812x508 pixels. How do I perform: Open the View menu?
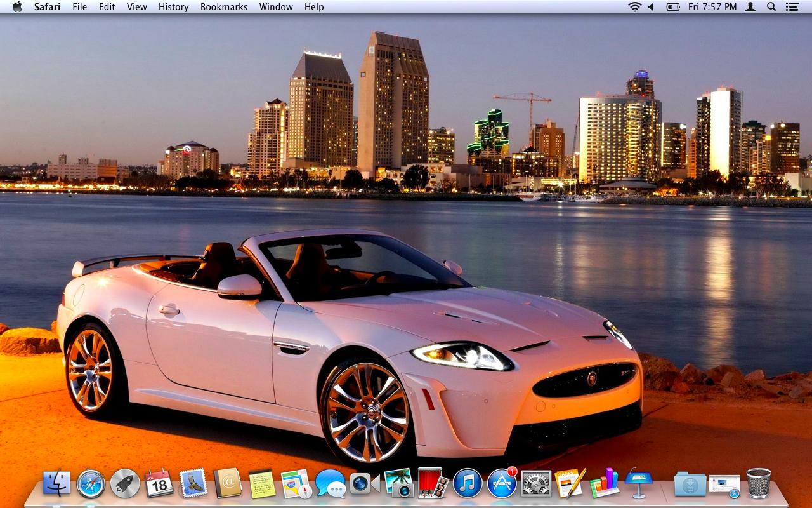[x=137, y=7]
